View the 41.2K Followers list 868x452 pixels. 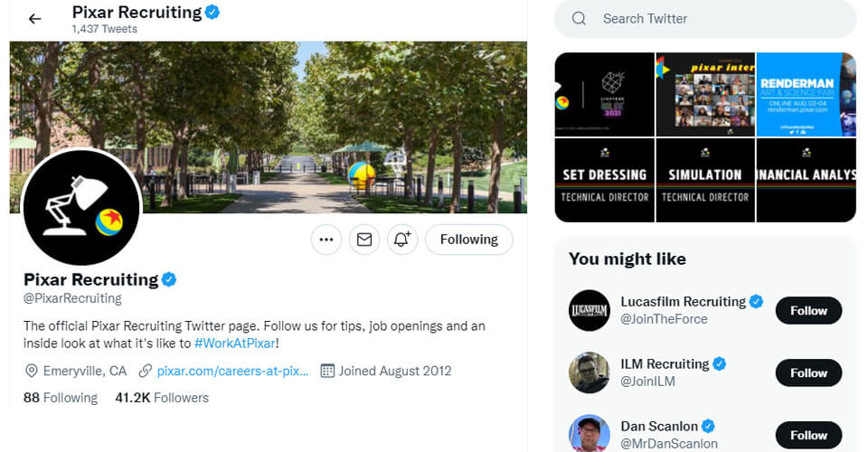coord(162,398)
